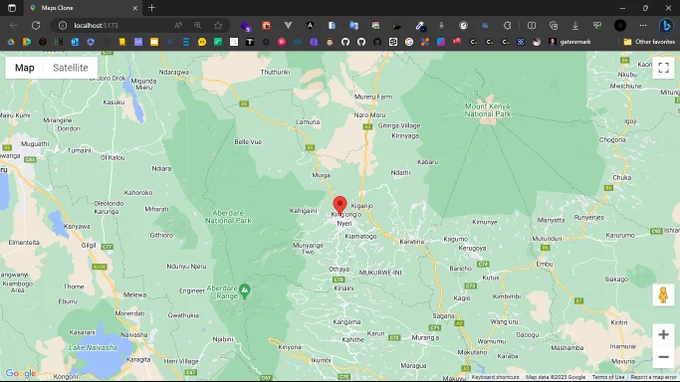Click the Vue devtools extension icon
This screenshot has width=680, height=382.
pos(288,26)
